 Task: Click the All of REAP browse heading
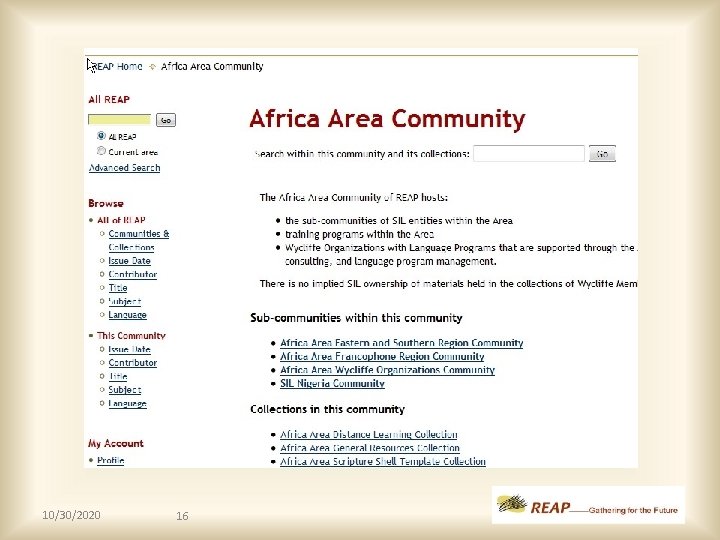coord(121,220)
